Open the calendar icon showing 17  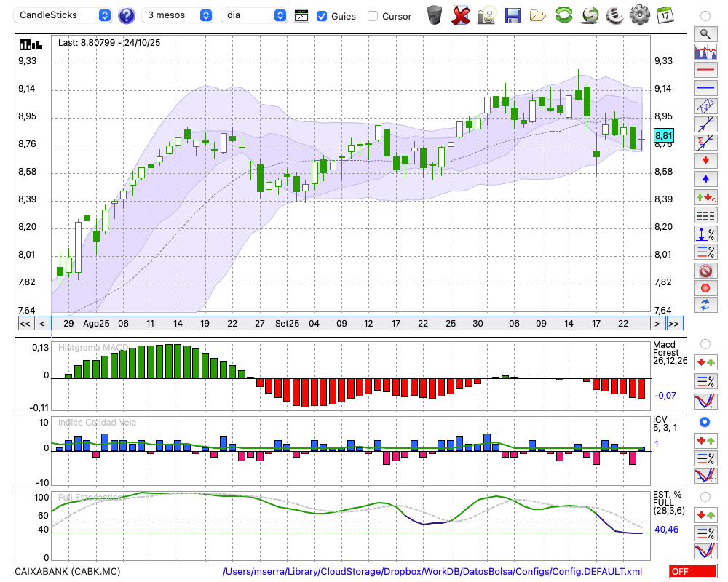click(x=665, y=15)
